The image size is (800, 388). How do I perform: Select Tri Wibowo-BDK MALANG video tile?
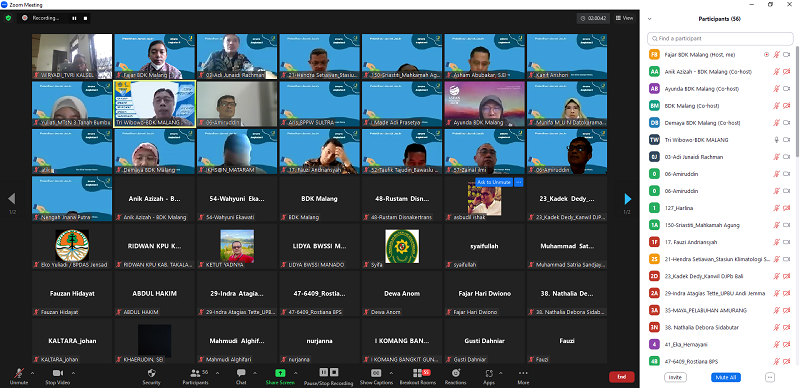pos(155,104)
